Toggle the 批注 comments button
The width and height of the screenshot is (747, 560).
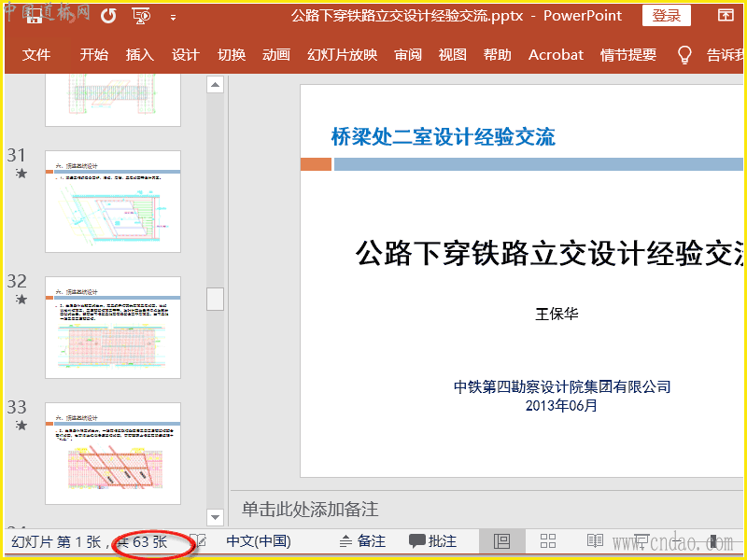pos(432,541)
